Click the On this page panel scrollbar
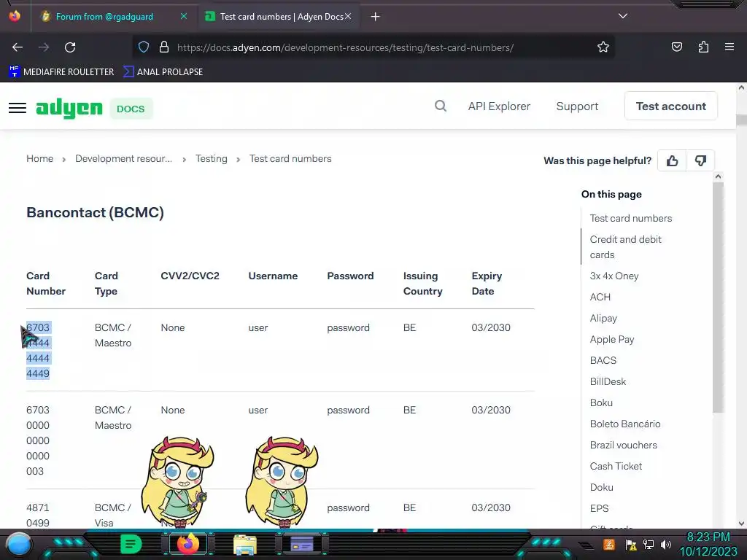This screenshot has width=747, height=560. 718,297
